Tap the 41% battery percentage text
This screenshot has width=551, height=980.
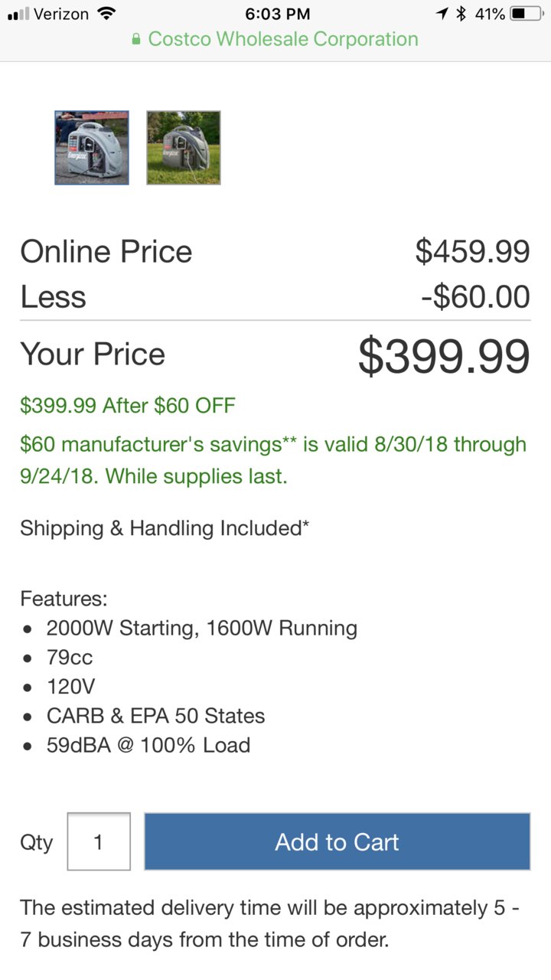pos(490,14)
